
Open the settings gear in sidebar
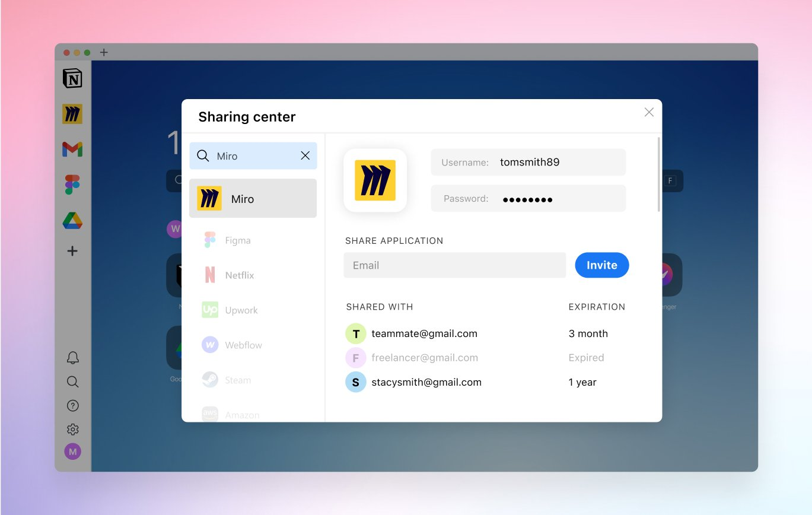coord(72,430)
